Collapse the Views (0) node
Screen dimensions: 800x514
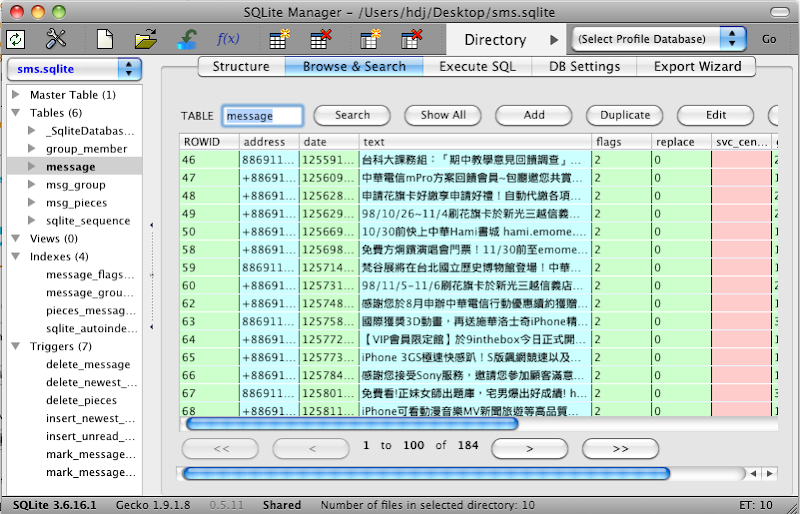(x=16, y=238)
